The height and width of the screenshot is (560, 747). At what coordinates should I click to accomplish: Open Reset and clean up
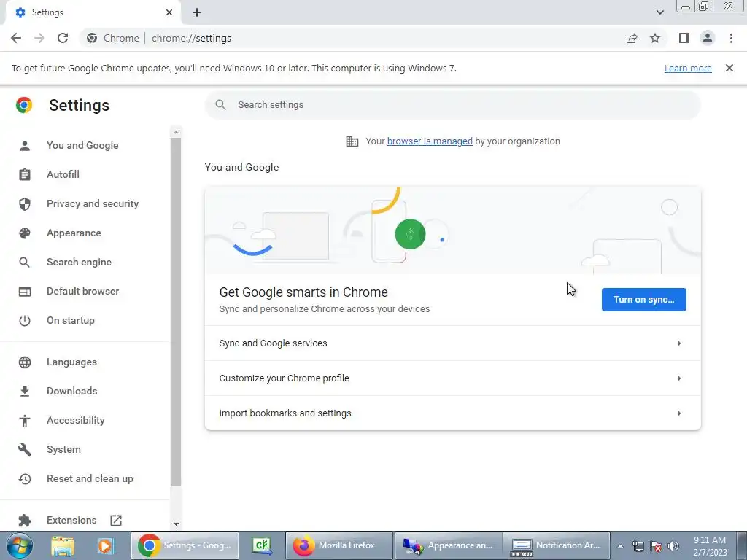click(90, 478)
